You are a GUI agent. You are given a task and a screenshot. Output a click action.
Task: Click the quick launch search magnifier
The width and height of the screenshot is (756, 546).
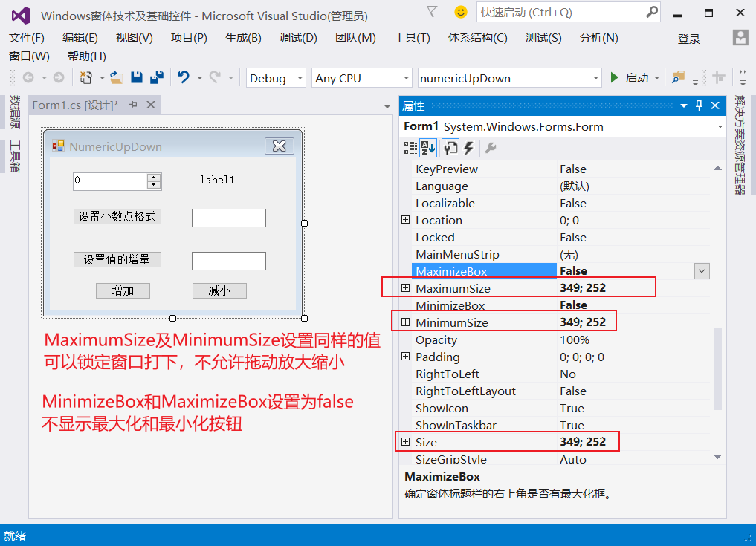click(x=652, y=12)
